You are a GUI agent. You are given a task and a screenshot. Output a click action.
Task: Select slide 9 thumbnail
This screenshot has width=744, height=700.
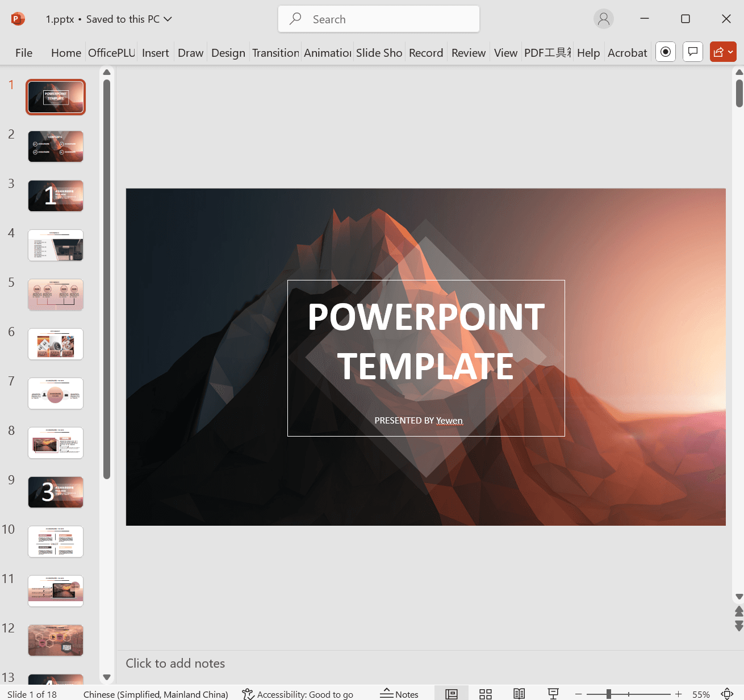point(56,492)
